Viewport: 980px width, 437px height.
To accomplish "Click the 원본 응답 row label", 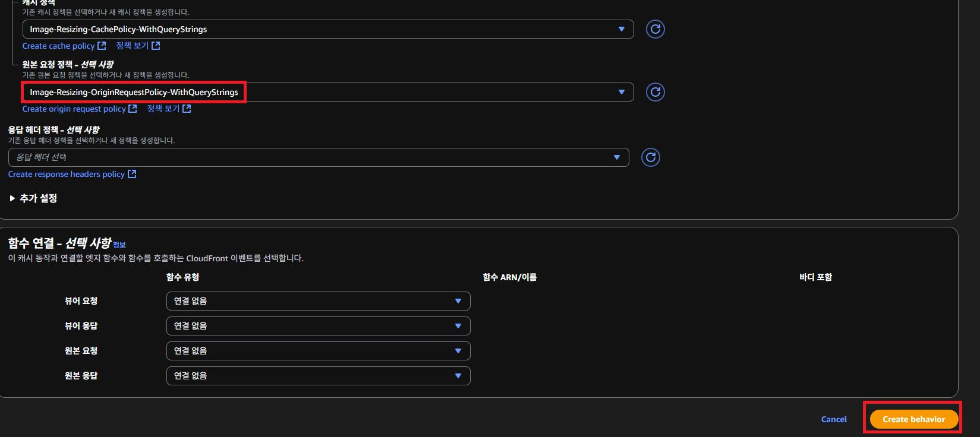I will [x=81, y=376].
